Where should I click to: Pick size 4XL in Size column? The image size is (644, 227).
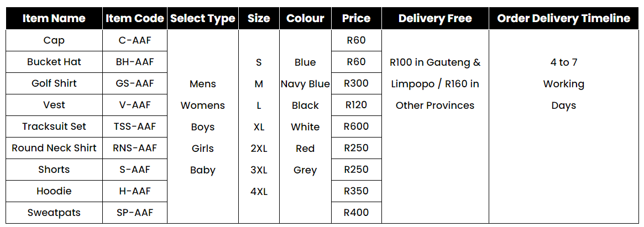[x=259, y=192]
